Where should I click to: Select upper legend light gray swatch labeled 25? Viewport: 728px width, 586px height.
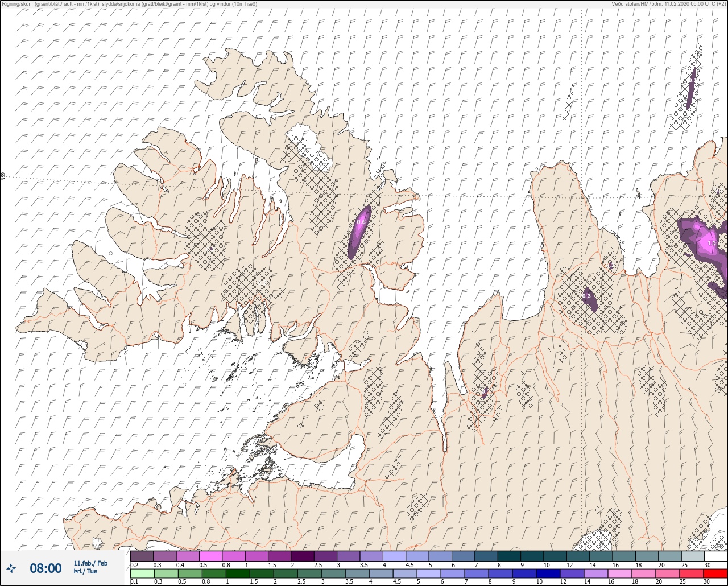693,556
